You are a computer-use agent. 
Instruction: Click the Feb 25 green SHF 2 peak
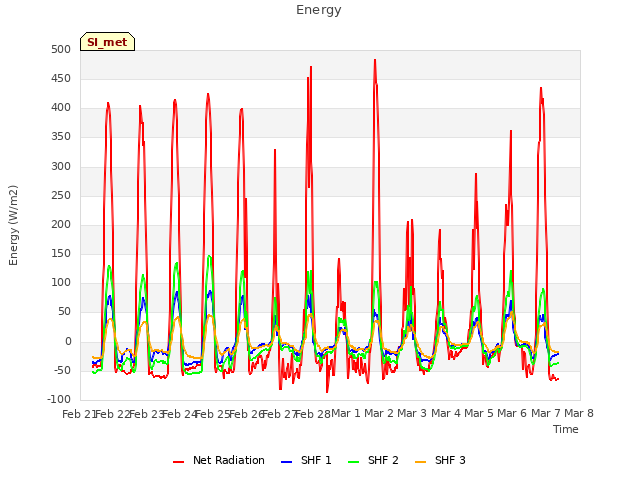[209, 256]
